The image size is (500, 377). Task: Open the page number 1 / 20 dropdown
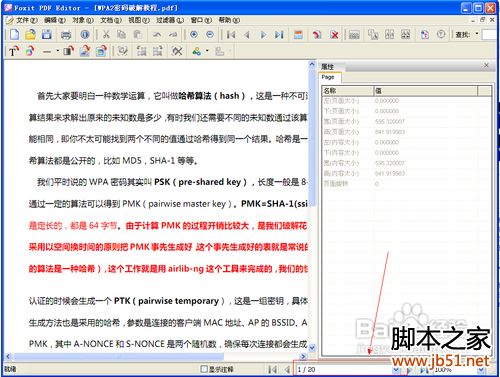(x=396, y=370)
